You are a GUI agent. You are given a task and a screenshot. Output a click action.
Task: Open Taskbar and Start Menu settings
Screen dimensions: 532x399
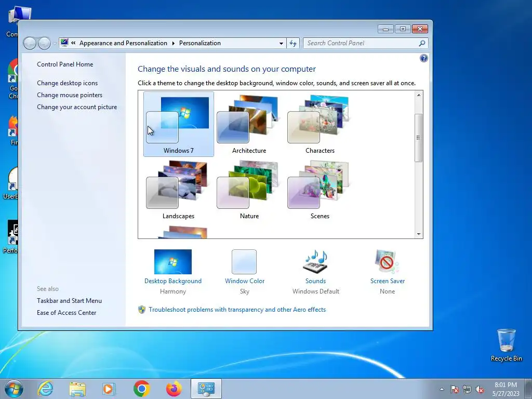coord(69,301)
